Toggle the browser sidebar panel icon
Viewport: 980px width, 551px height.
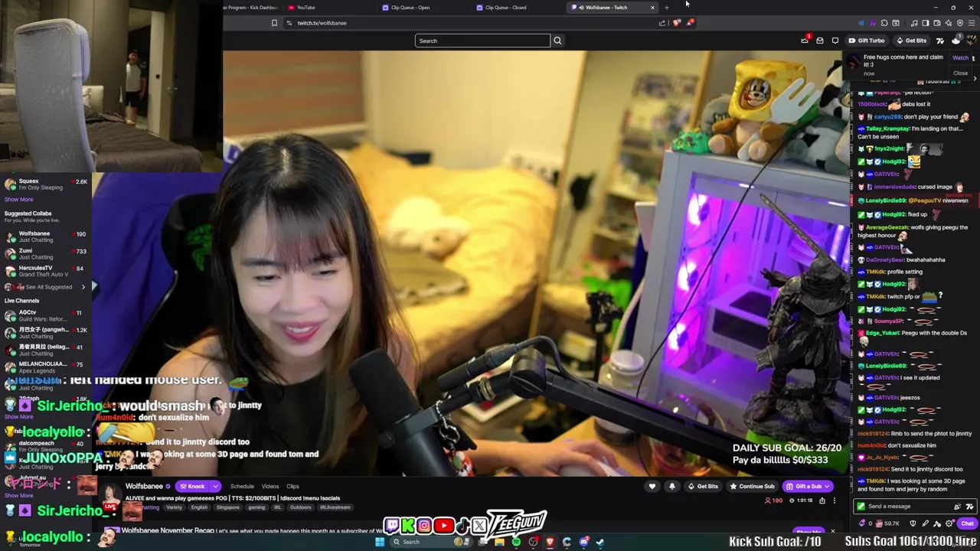click(925, 23)
